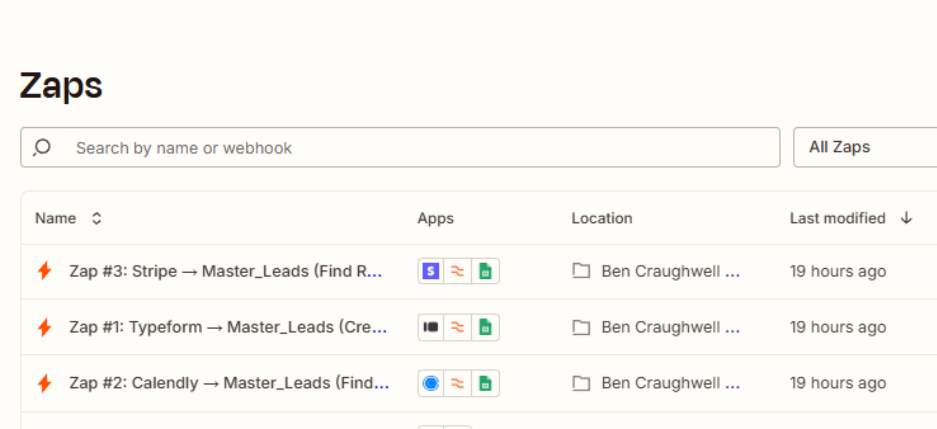The height and width of the screenshot is (429, 937).
Task: Focus the 'Search by name or webhook' field
Action: pyautogui.click(x=400, y=148)
